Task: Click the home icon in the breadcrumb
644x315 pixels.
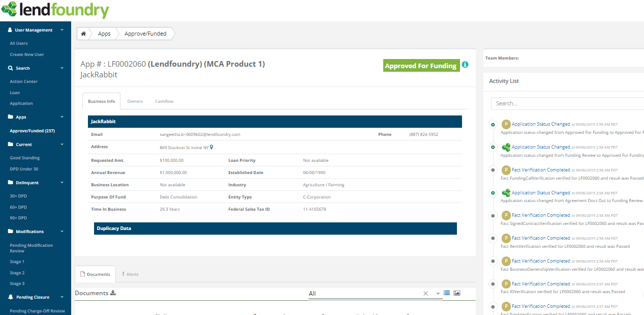Action: (x=83, y=33)
